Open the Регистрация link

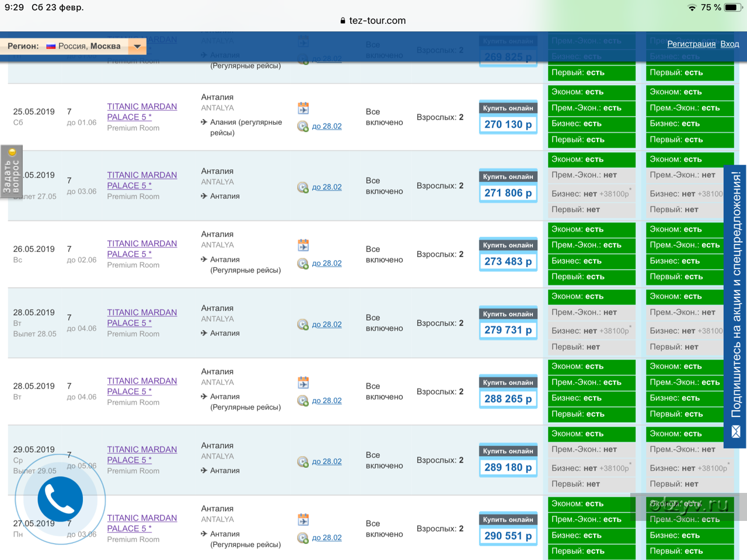click(x=691, y=44)
